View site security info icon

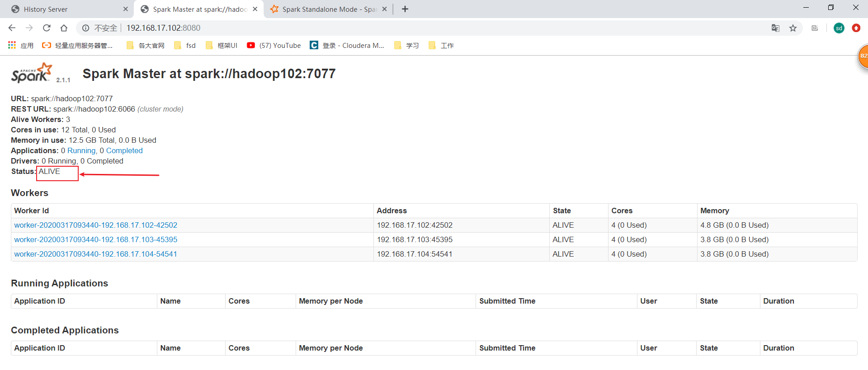tap(85, 28)
